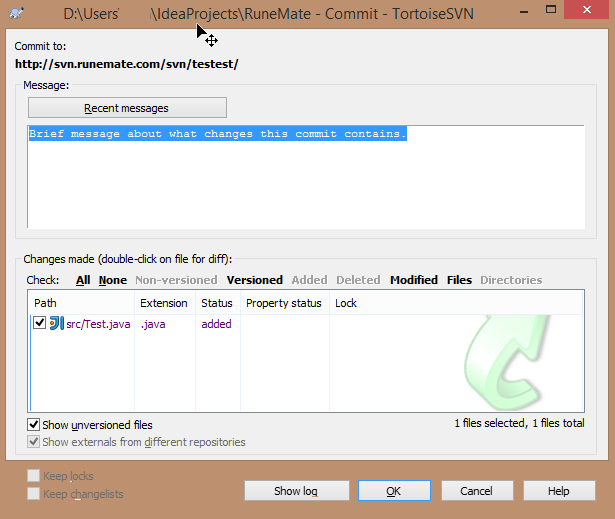Toggle the Keep changelists checkbox
The height and width of the screenshot is (519, 615).
[x=33, y=494]
